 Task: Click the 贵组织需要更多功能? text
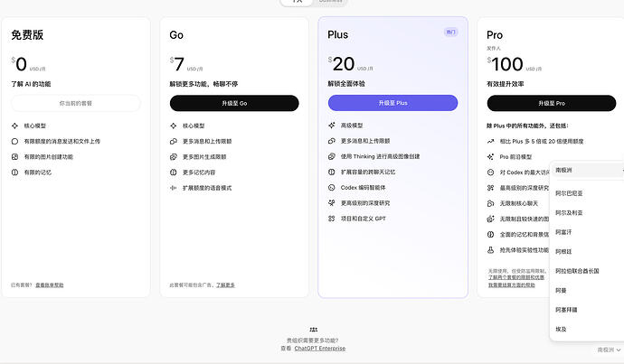[x=313, y=341]
